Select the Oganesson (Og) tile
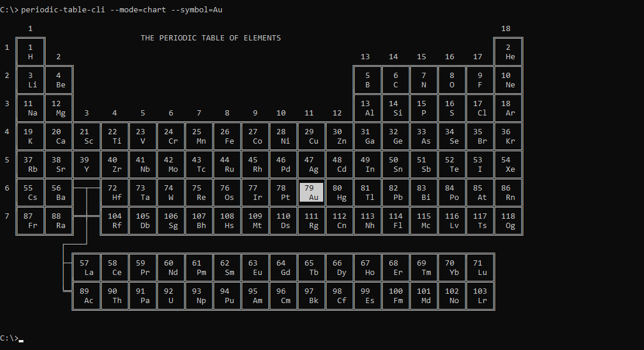 coord(508,220)
